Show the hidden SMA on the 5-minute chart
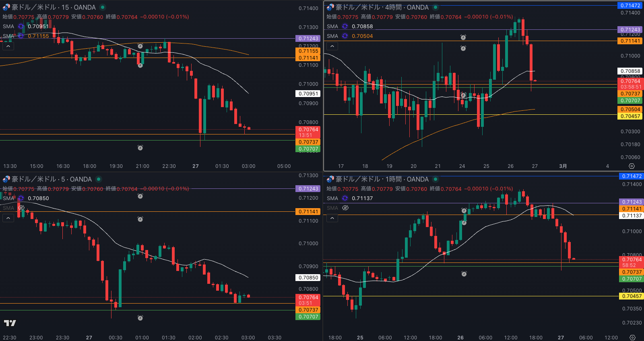 point(21,208)
